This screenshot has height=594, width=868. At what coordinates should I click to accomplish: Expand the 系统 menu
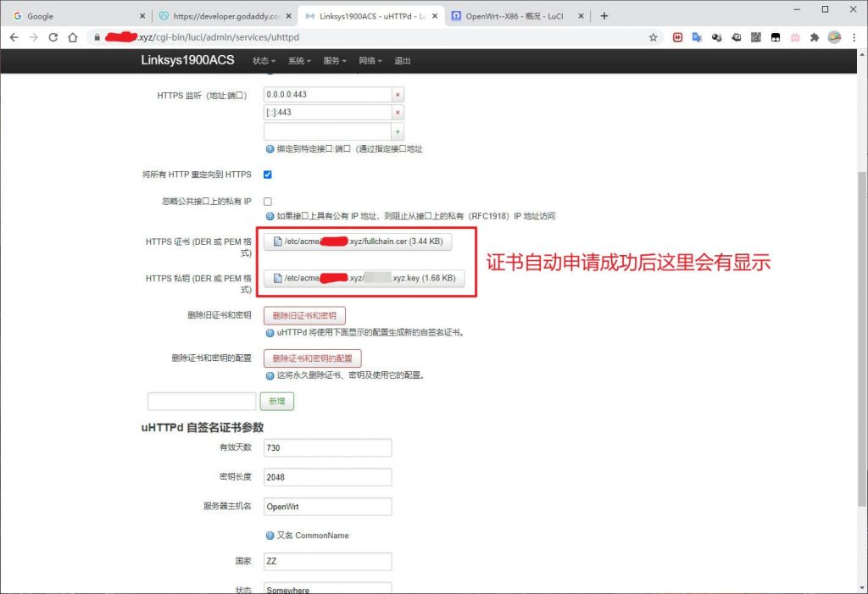tap(299, 61)
